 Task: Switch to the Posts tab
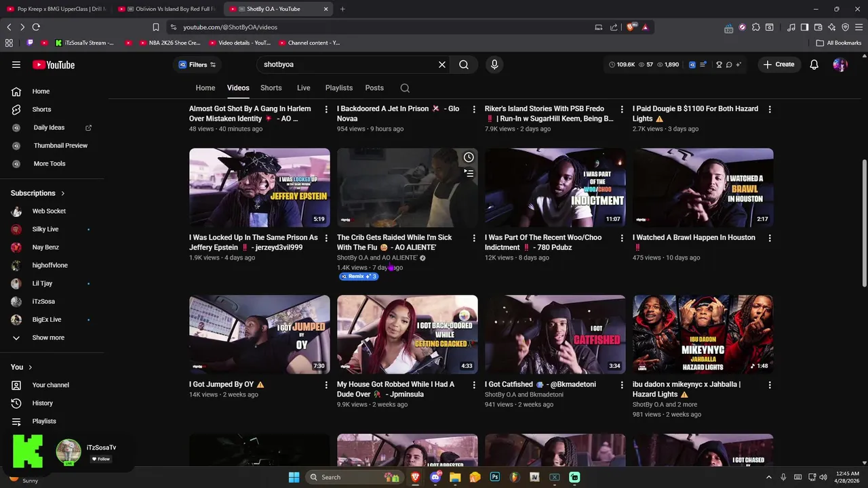pyautogui.click(x=374, y=88)
